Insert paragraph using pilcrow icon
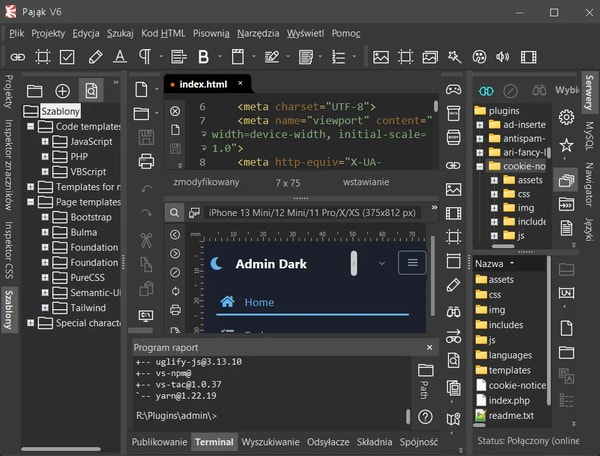Screen dimensions: 600x456 pyautogui.click(x=145, y=57)
